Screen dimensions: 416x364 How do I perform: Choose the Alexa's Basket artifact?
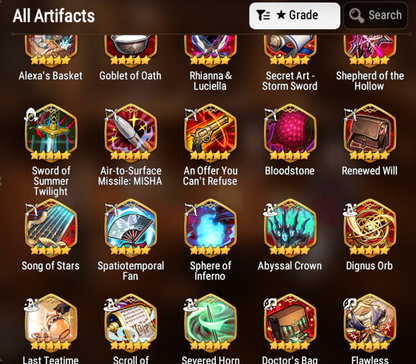(x=51, y=50)
